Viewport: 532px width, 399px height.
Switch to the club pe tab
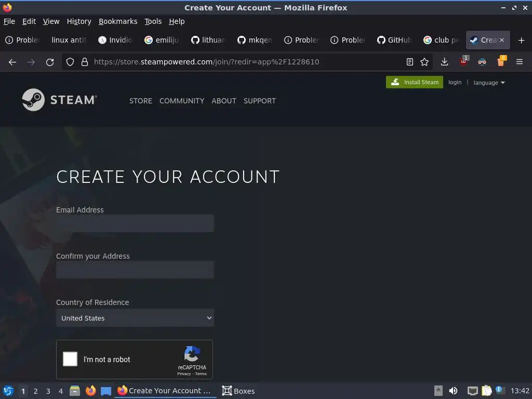tap(442, 40)
